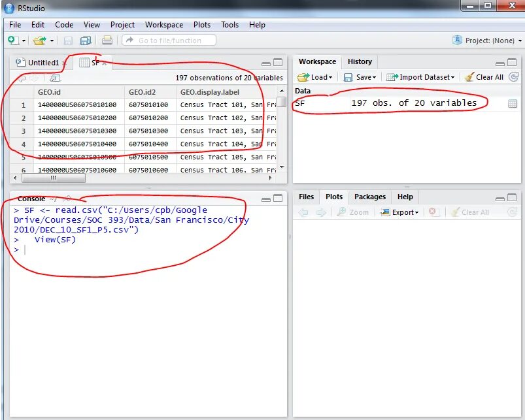This screenshot has width=525, height=420.
Task: Minimize the Workspace pane
Action: point(500,63)
